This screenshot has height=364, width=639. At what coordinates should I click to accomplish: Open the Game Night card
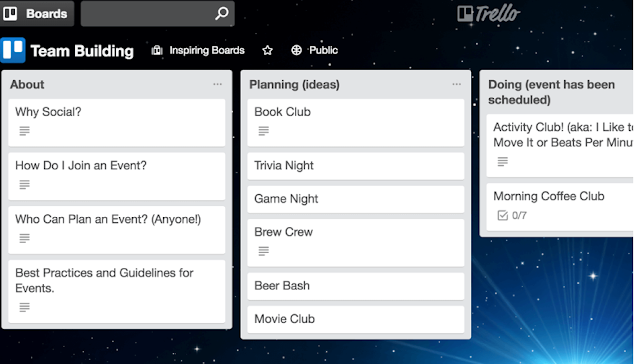click(x=356, y=199)
